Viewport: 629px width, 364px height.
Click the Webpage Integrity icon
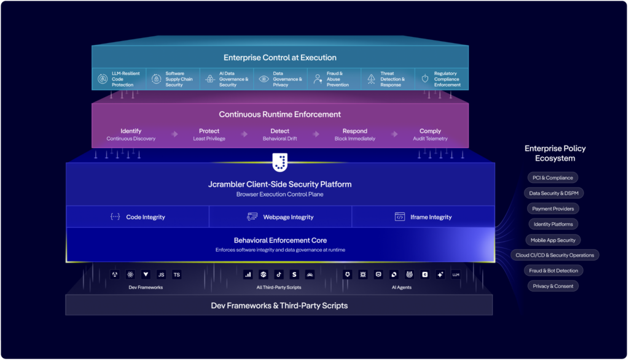pyautogui.click(x=252, y=217)
